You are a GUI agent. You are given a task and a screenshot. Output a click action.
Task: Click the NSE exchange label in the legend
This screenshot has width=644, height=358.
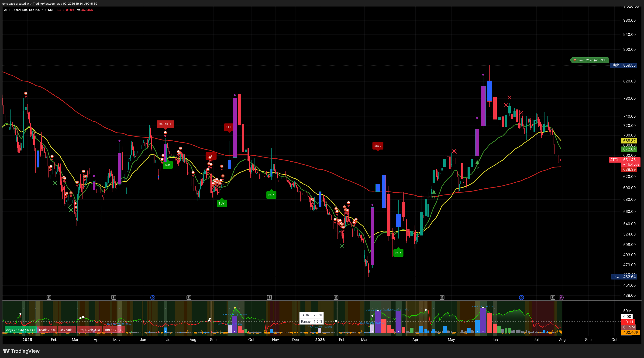coord(51,10)
